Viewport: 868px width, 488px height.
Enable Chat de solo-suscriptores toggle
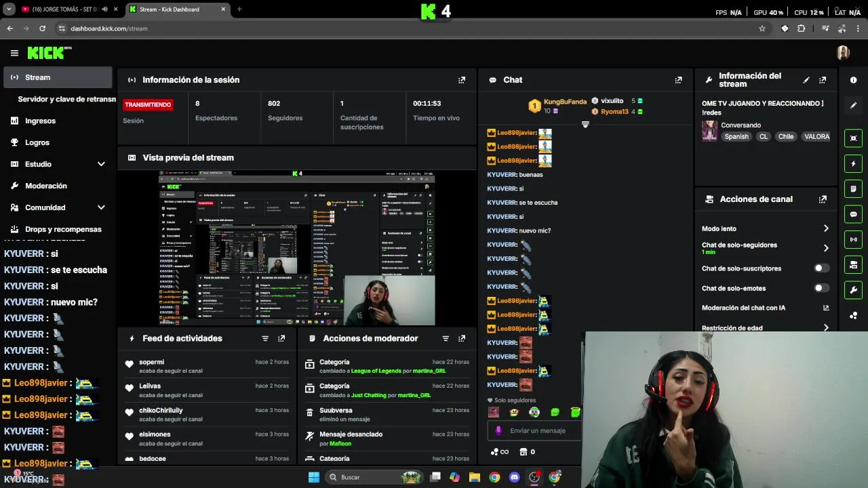821,268
